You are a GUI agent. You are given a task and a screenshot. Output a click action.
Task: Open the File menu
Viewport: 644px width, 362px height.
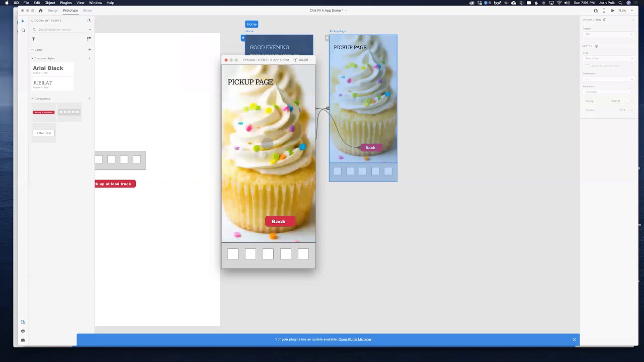click(26, 3)
